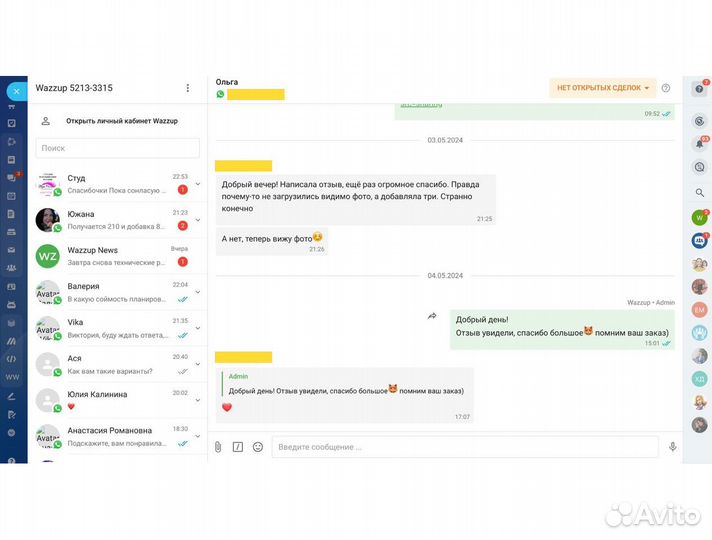Image resolution: width=712 pixels, height=540 pixels.
Task: Click the code brackets icon in left sidebar
Action: pos(11,358)
